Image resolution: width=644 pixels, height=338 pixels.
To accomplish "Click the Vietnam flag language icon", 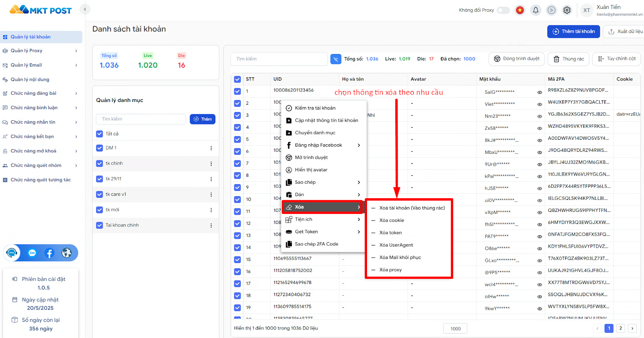I will [x=520, y=10].
